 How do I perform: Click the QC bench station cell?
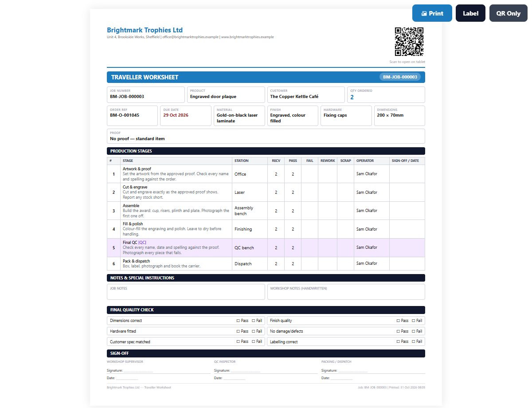pyautogui.click(x=250, y=247)
